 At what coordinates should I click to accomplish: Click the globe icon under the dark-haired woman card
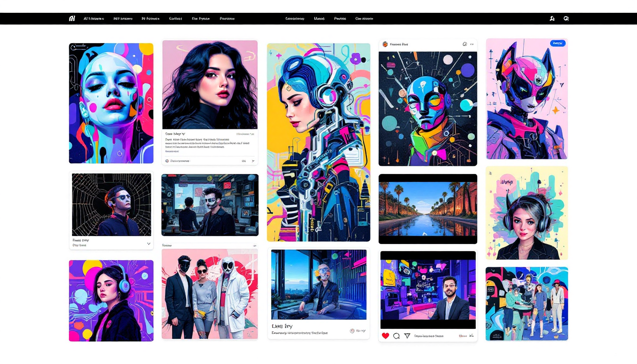pyautogui.click(x=167, y=161)
